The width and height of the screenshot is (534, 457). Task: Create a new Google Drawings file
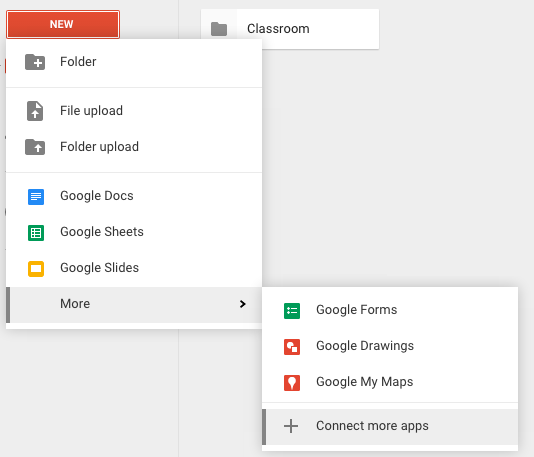(x=390, y=346)
